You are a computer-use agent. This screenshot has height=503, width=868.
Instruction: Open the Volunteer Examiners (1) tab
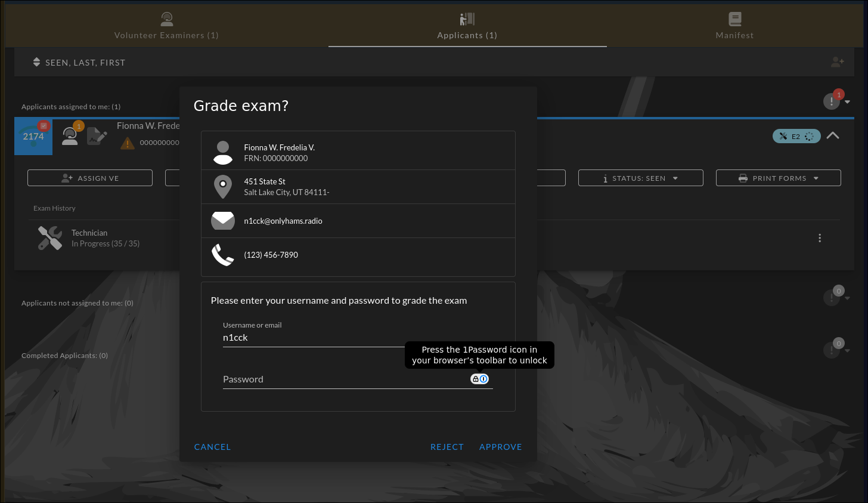tap(167, 26)
